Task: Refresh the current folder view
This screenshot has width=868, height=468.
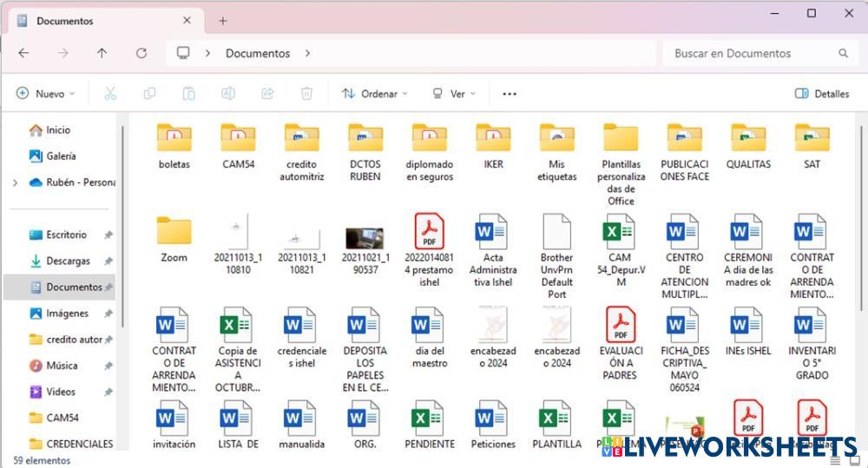Action: click(141, 53)
